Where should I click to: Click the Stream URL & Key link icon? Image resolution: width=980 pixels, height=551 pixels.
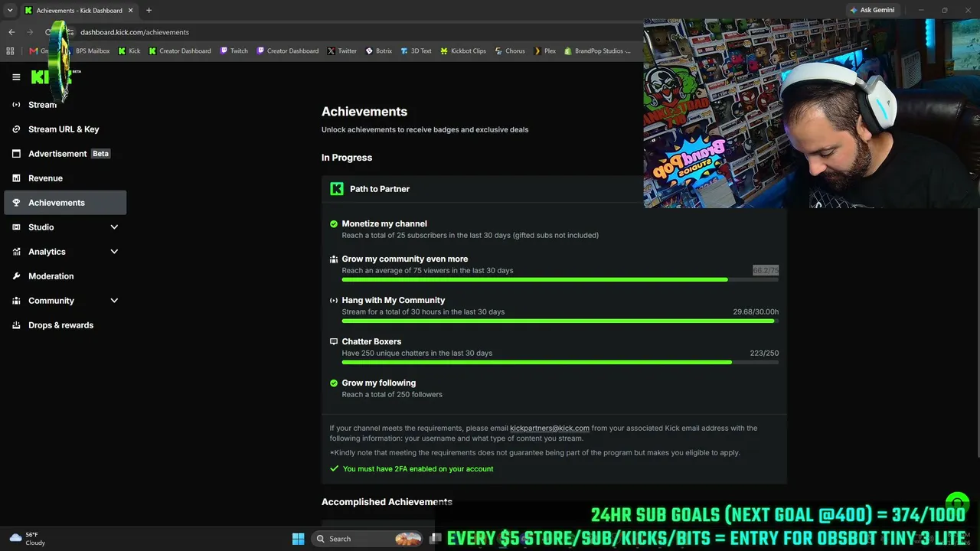point(16,129)
